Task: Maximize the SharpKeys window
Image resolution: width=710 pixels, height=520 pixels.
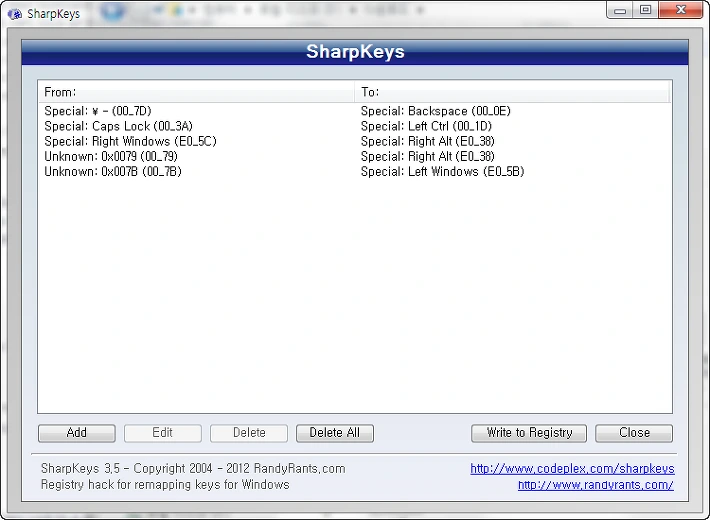Action: point(646,10)
